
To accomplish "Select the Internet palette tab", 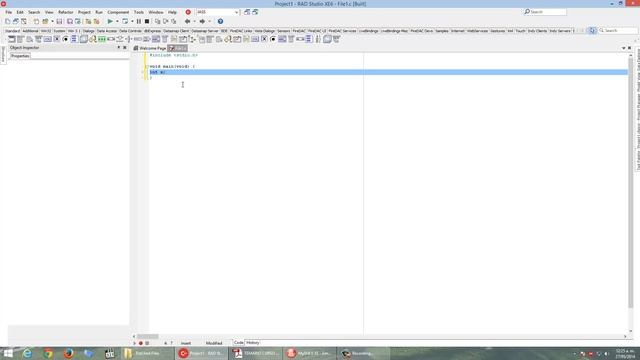I will (x=458, y=31).
